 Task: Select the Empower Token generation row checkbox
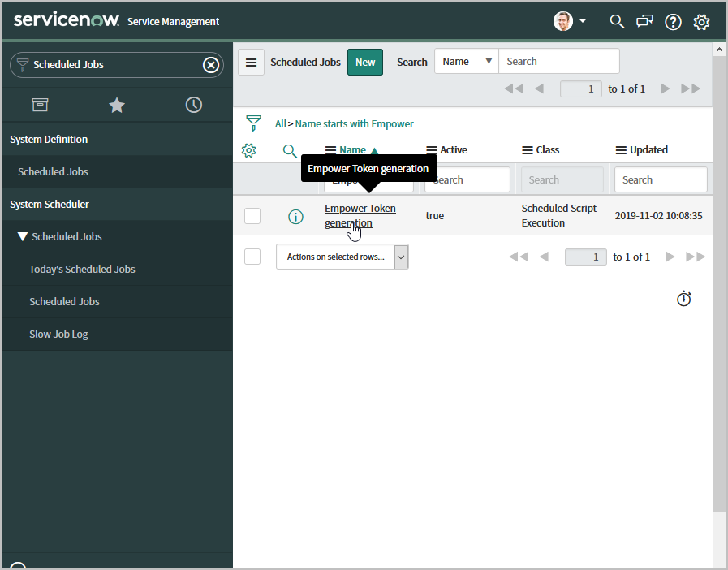tap(252, 216)
